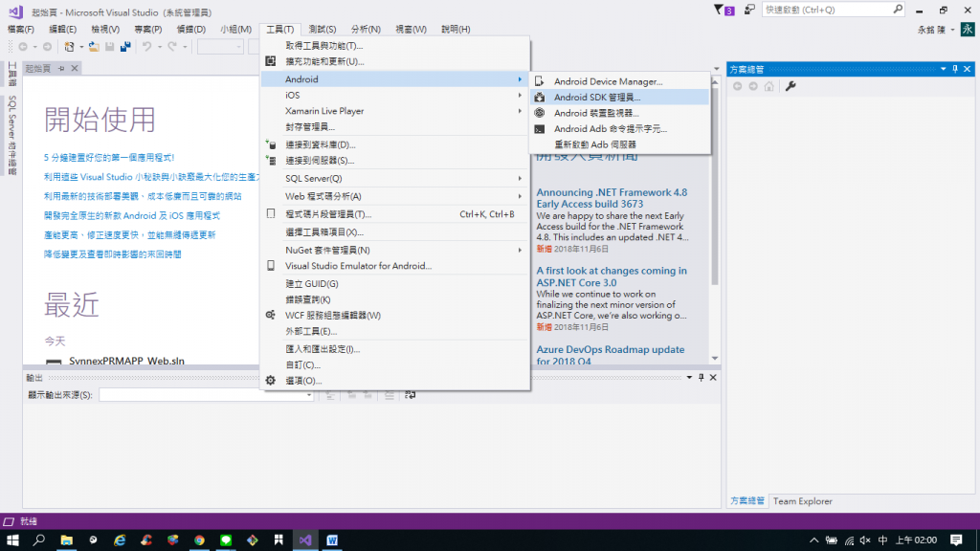Click the Solution Explorer forward arrow icon
This screenshot has width=980, height=551.
[x=753, y=86]
